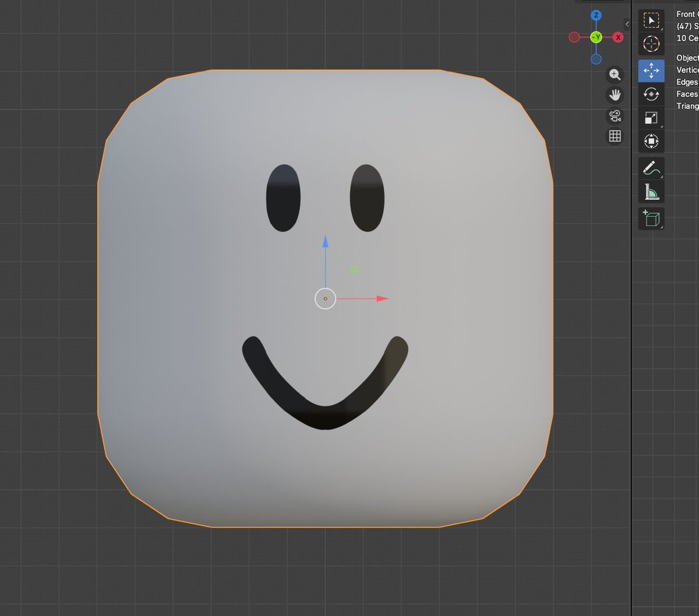
Task: Select the Select Box tool
Action: coord(651,21)
